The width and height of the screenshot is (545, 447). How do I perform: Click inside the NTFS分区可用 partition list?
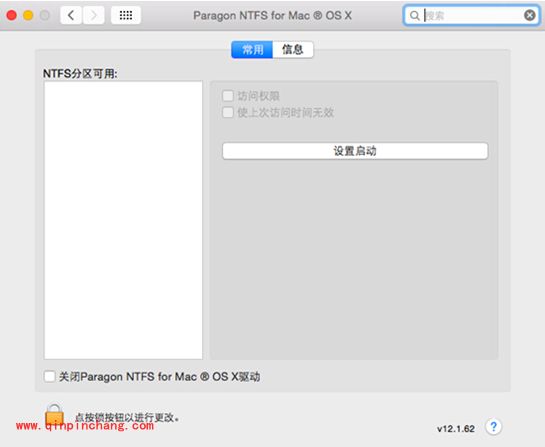pyautogui.click(x=123, y=220)
